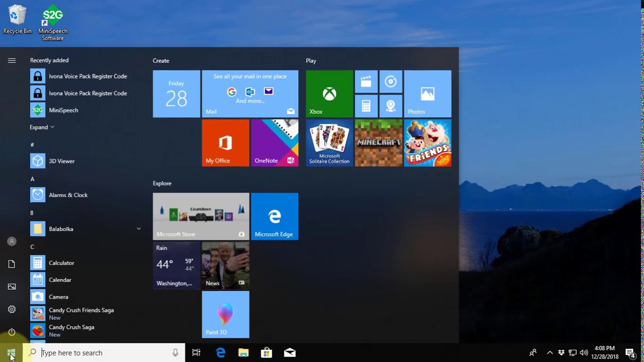
Task: Click the microphone icon in search box
Action: pyautogui.click(x=175, y=353)
